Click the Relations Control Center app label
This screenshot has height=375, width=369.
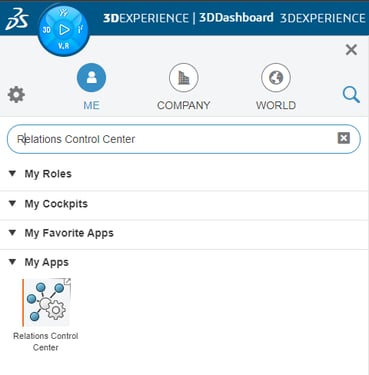46,342
